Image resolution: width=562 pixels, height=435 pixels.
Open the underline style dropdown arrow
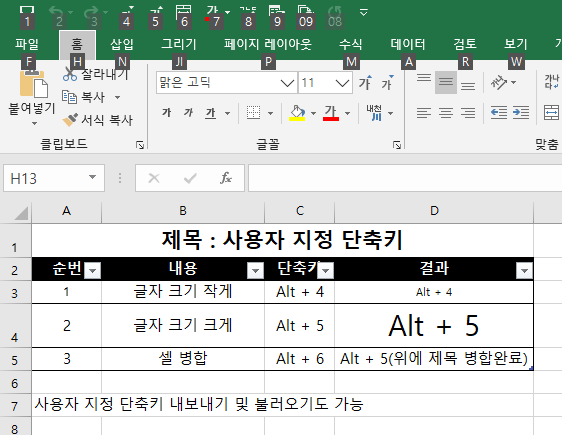[228, 113]
